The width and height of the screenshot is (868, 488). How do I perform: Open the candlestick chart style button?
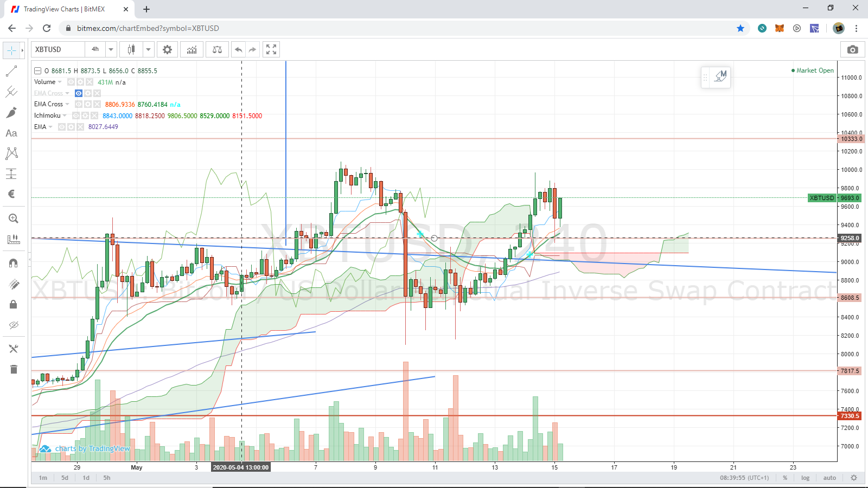131,49
